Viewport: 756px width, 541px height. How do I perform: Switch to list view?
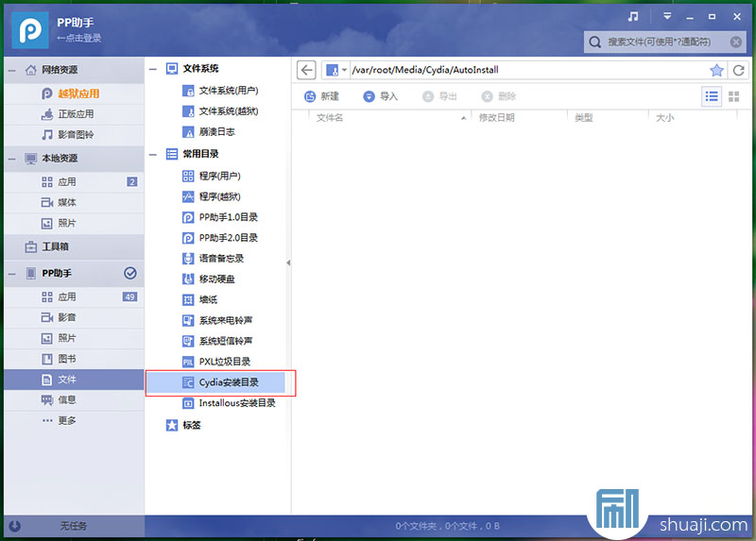tap(712, 97)
